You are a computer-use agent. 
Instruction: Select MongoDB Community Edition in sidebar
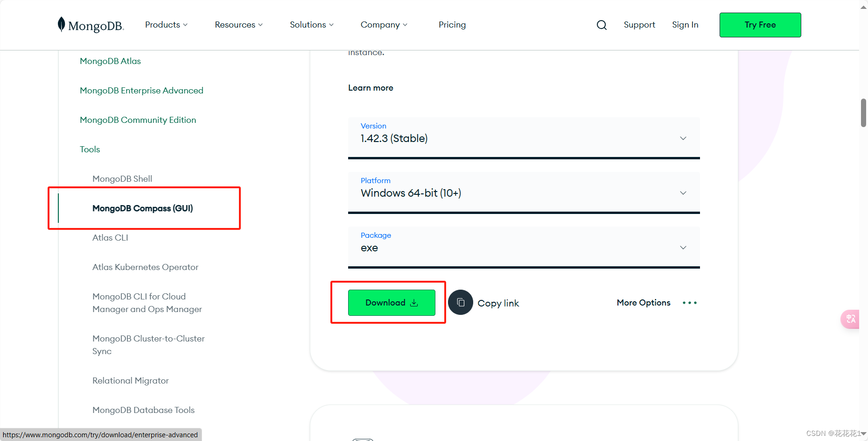click(x=138, y=120)
